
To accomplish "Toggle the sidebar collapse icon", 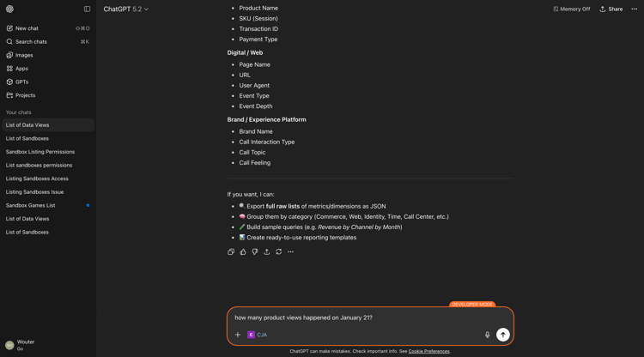I will 87,9.
